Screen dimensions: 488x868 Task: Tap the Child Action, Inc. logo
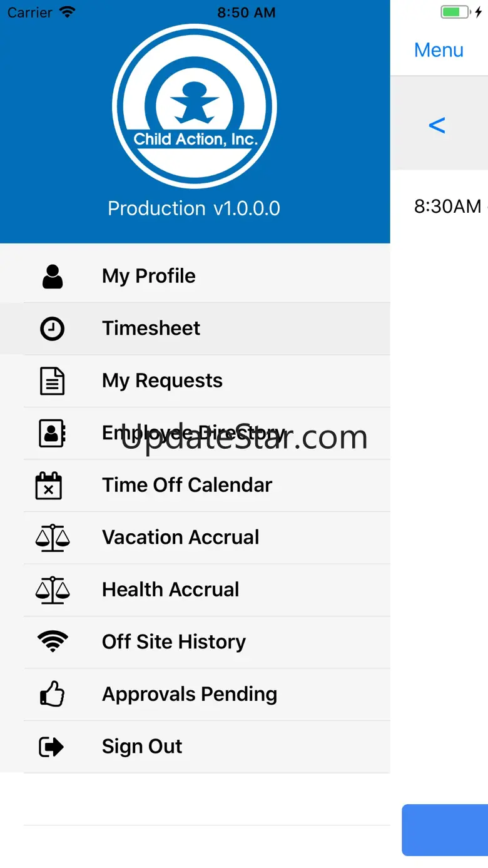click(x=195, y=106)
